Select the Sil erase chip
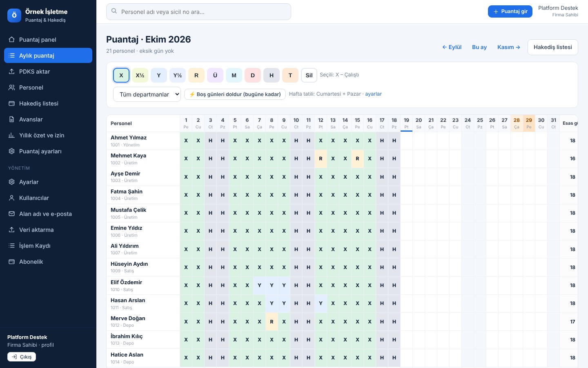 tap(309, 75)
